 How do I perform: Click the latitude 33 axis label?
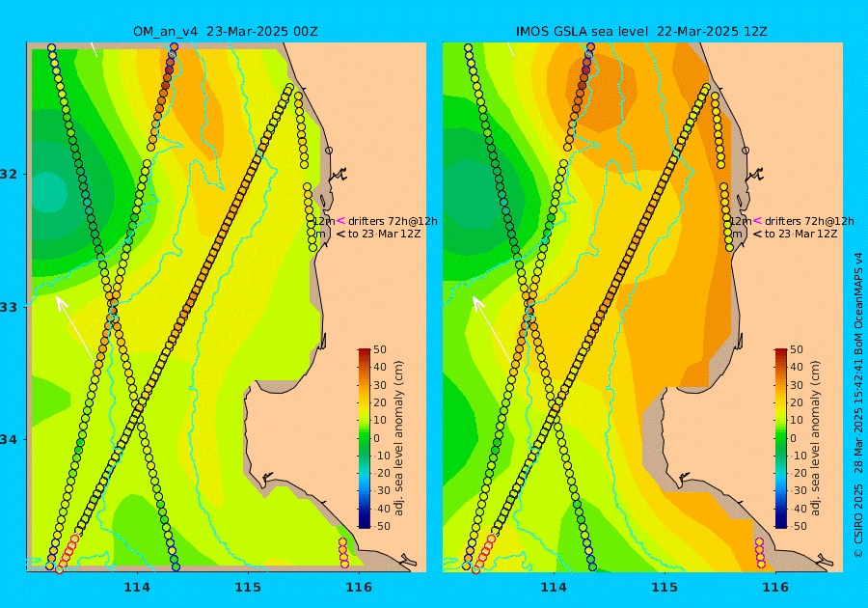point(9,307)
